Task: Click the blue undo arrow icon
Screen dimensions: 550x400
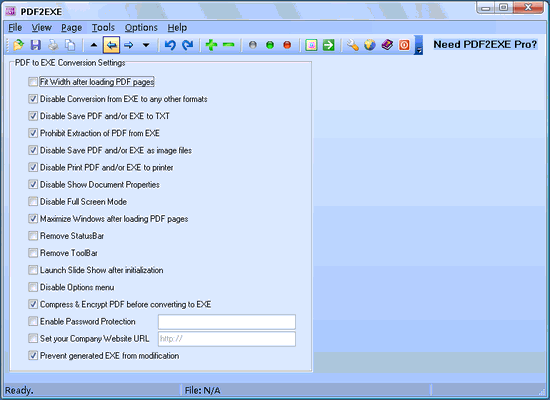Action: [x=170, y=45]
